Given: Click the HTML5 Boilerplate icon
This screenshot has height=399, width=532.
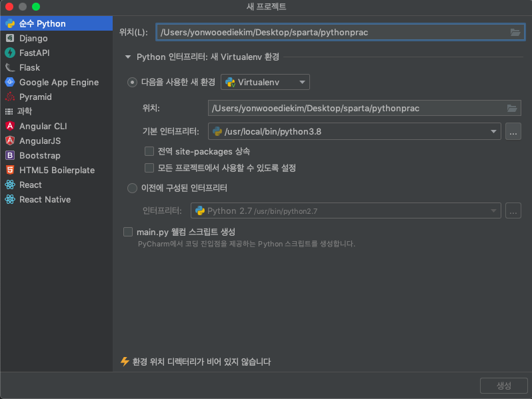Looking at the screenshot, I should tap(10, 170).
